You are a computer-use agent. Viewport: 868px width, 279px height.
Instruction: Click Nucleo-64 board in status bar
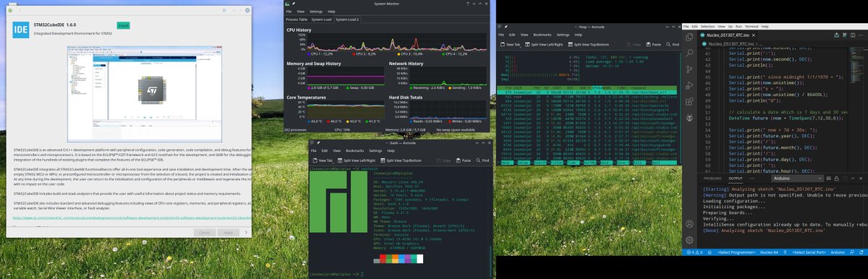coord(769,252)
